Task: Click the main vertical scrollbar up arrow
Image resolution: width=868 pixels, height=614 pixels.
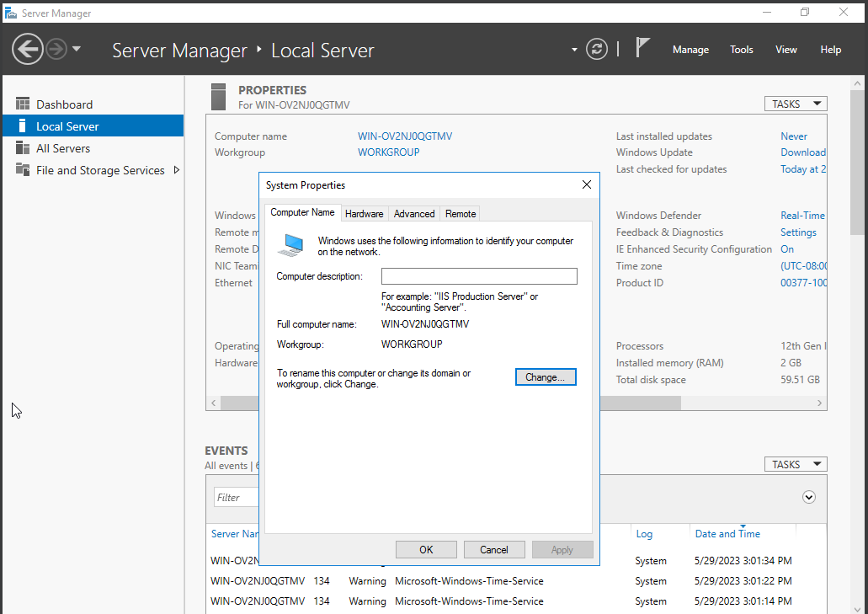Action: coord(858,83)
